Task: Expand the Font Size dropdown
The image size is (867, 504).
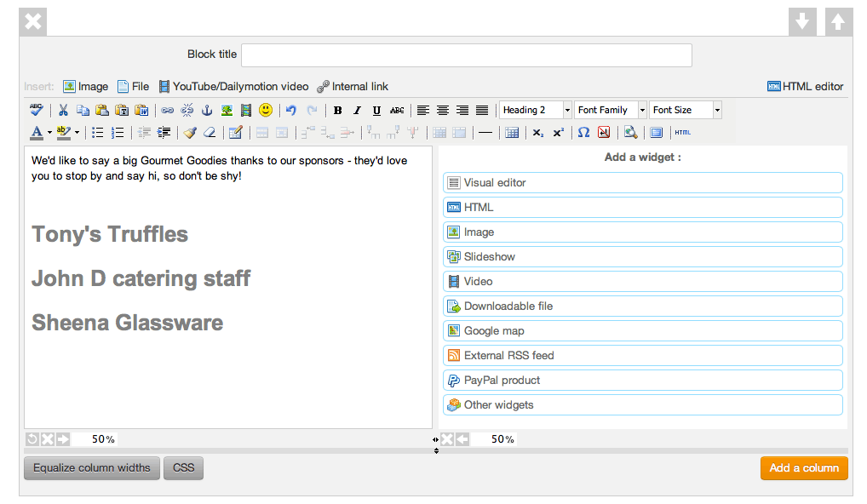Action: [x=717, y=110]
